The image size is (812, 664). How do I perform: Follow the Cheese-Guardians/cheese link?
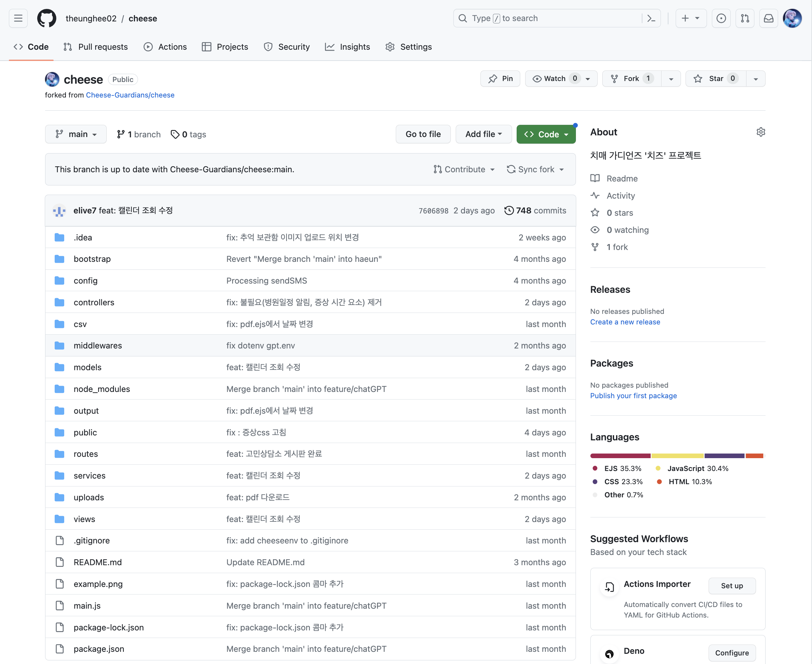click(x=130, y=95)
